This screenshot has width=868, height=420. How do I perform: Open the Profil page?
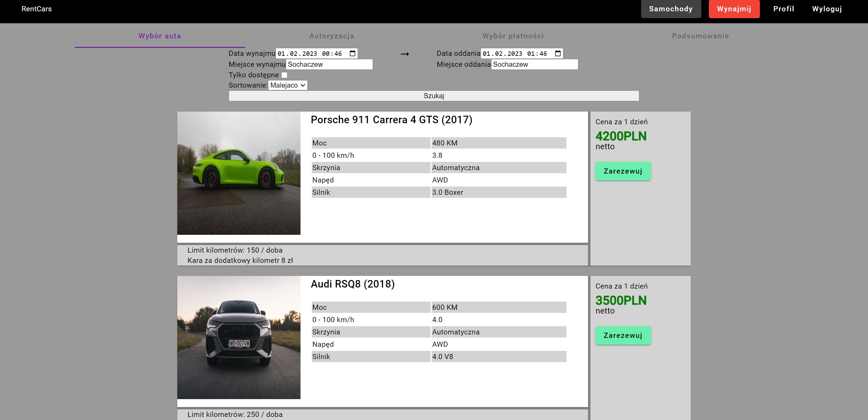pyautogui.click(x=783, y=9)
